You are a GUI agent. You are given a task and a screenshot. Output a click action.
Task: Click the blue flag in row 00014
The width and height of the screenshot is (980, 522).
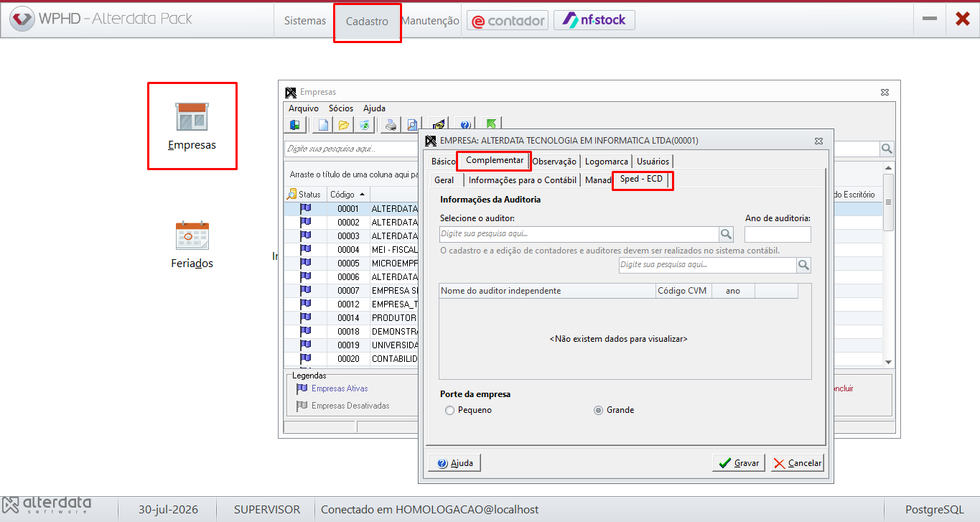305,317
